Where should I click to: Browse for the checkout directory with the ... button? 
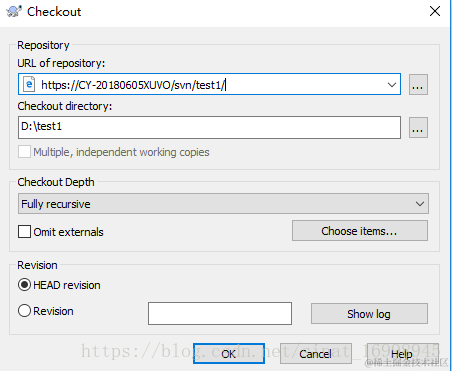coord(418,127)
